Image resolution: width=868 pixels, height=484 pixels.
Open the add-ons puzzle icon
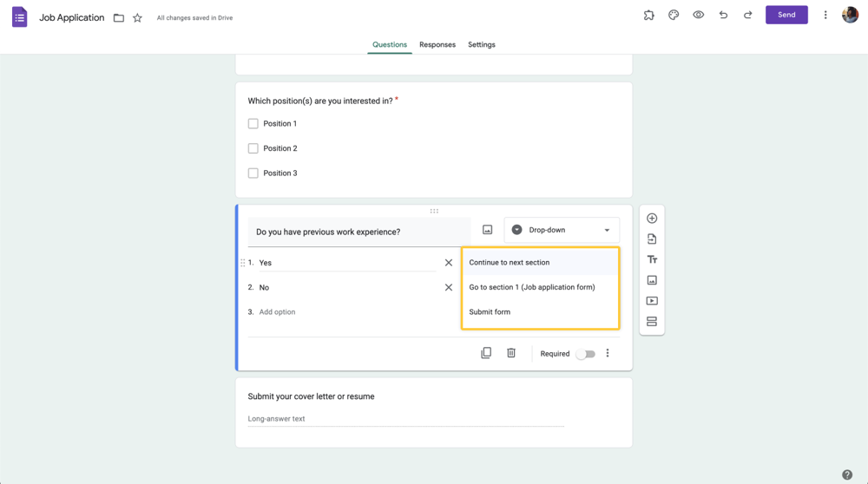click(648, 15)
